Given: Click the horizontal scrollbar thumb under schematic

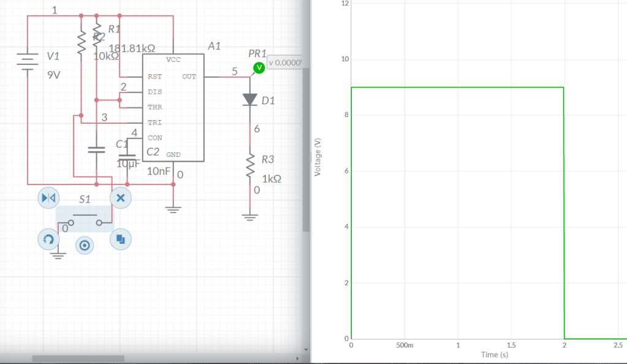Looking at the screenshot, I should point(78,358).
